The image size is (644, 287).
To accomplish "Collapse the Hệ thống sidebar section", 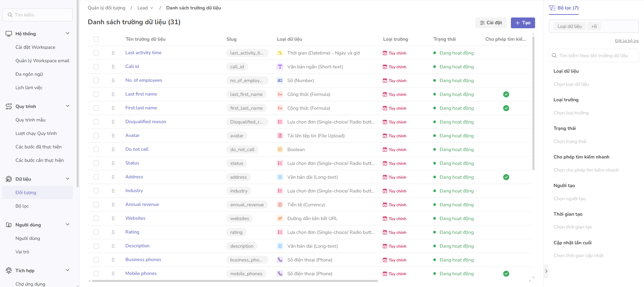I will pyautogui.click(x=68, y=33).
